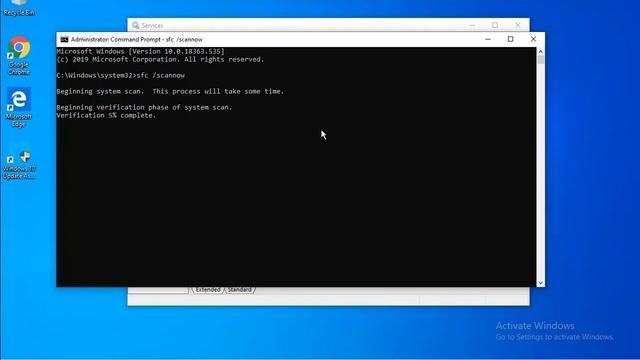
Task: Click the 'Verification 5% complete.' line
Action: (106, 116)
